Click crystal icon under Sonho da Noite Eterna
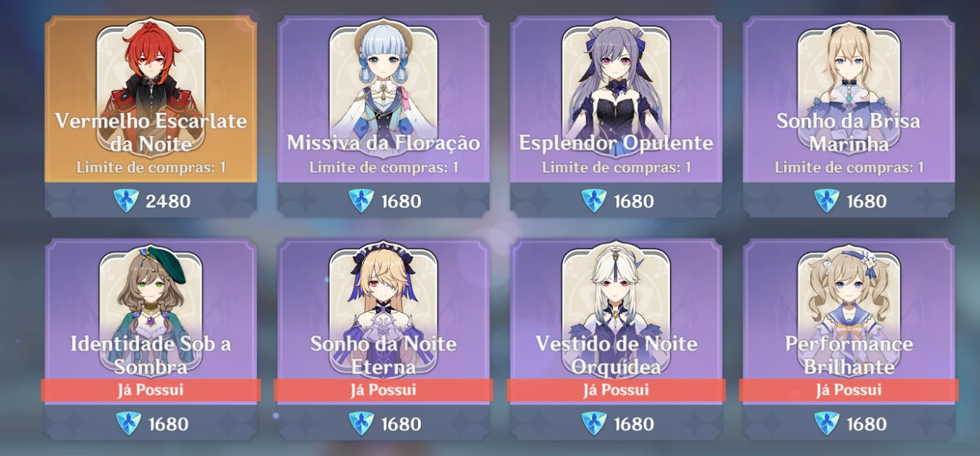The height and width of the screenshot is (456, 980). point(361,424)
